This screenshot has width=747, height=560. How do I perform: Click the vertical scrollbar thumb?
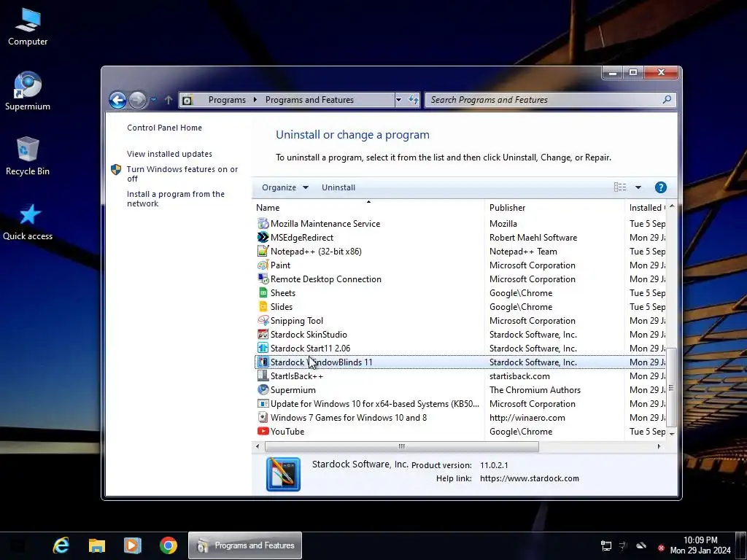point(672,387)
